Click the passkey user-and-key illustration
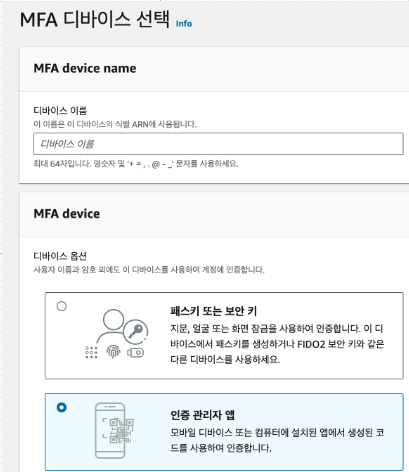Viewport: 409px width, 472px height. point(116,334)
